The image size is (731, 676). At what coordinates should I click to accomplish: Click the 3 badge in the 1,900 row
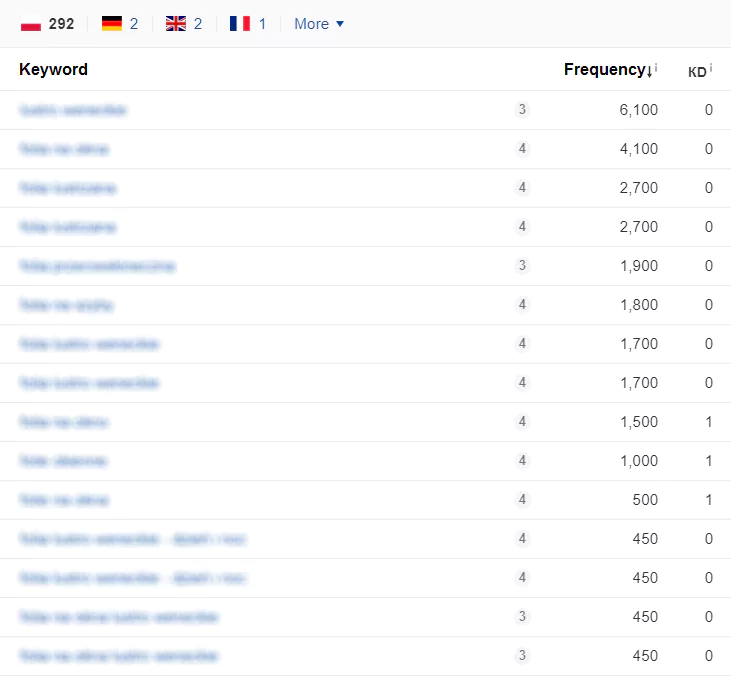(522, 266)
